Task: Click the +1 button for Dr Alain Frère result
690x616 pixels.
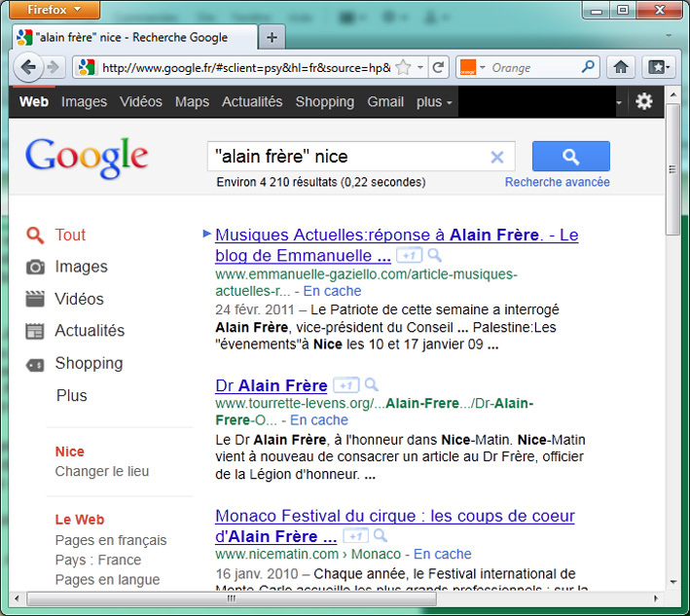Action: [x=345, y=385]
